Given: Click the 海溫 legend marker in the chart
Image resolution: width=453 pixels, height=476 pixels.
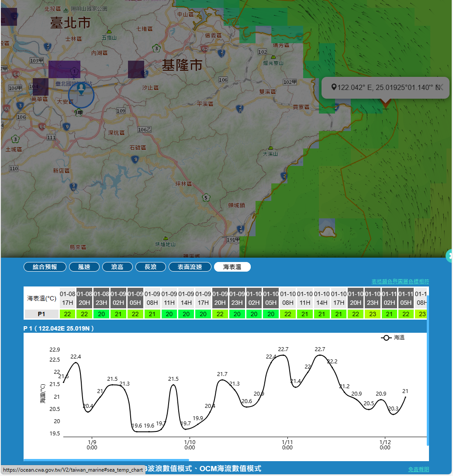Looking at the screenshot, I should pos(386,338).
